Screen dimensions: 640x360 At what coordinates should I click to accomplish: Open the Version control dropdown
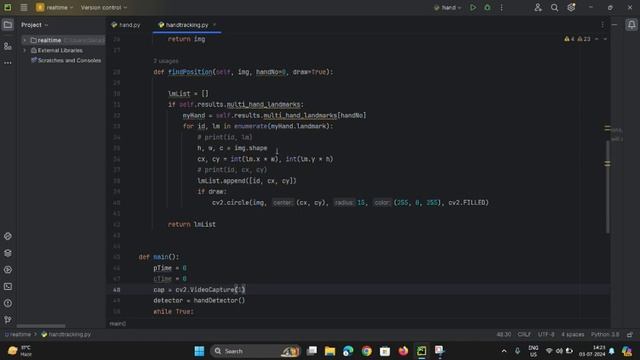click(104, 7)
